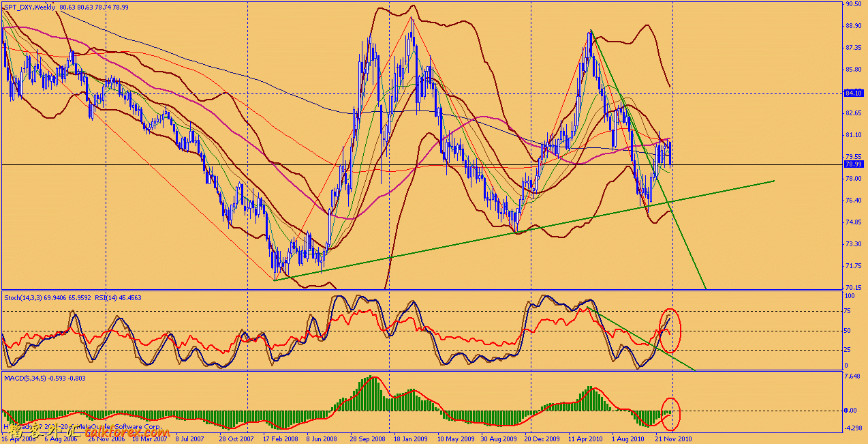
Task: Click the 8 Jun 2008 date label
Action: click(x=322, y=440)
